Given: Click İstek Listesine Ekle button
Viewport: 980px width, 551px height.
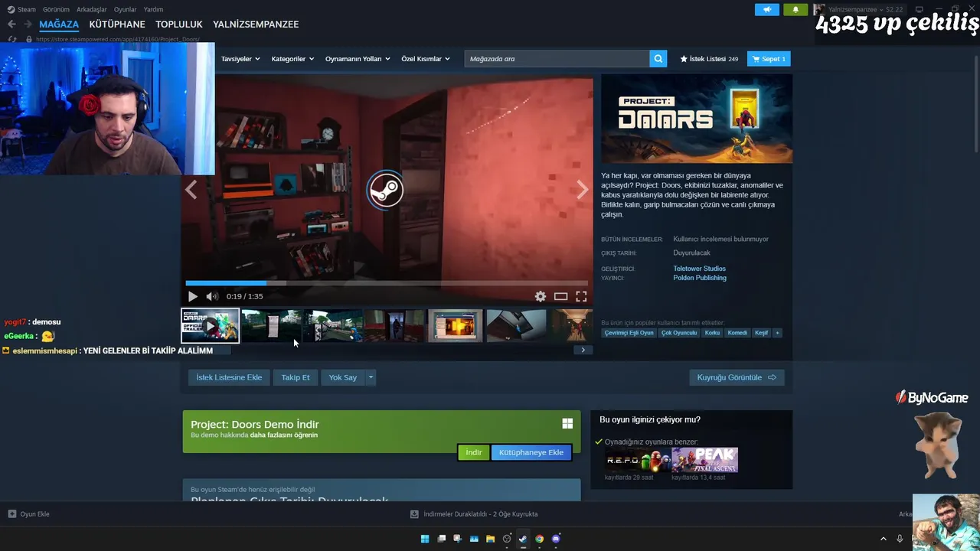Looking at the screenshot, I should (229, 377).
